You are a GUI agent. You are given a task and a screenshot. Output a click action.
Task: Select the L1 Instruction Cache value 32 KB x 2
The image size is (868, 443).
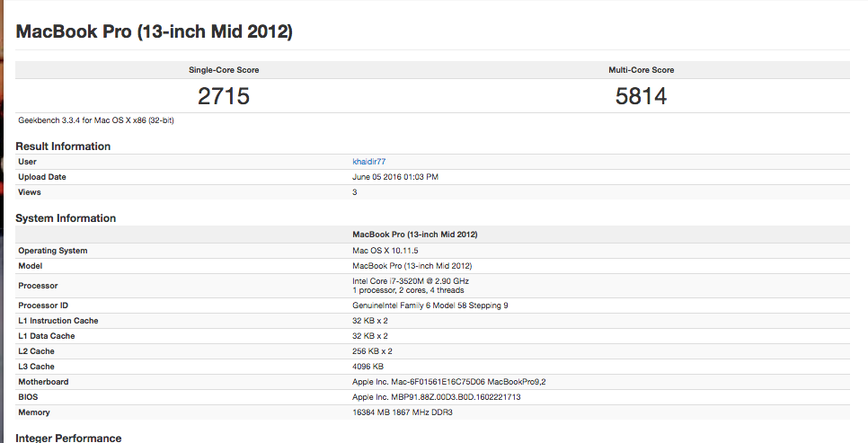pos(370,321)
